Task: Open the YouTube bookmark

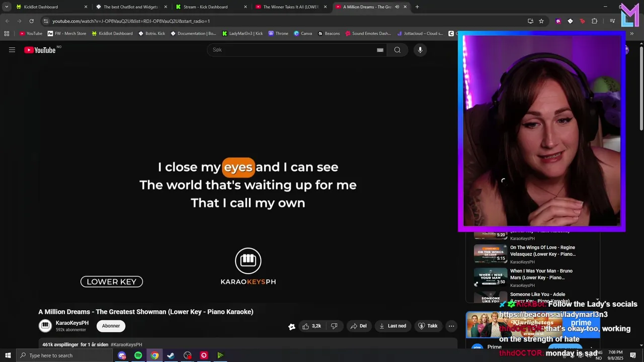Action: [x=31, y=34]
